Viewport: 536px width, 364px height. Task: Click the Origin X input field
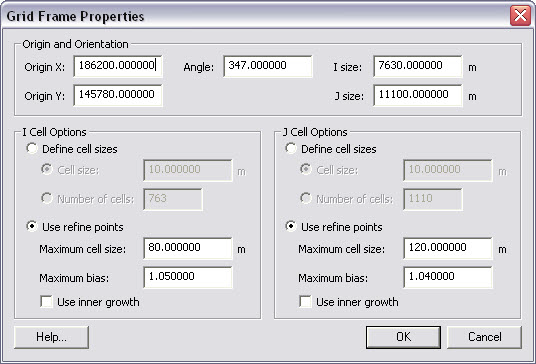[x=118, y=66]
